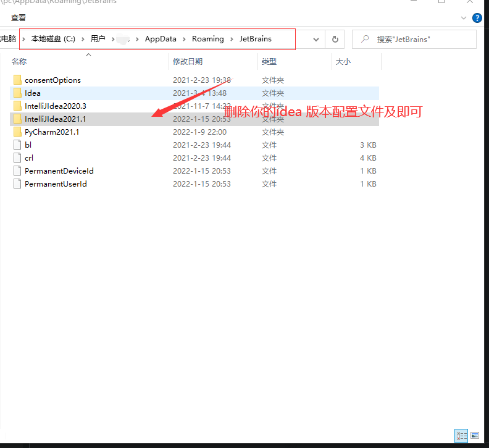Click the PermanentDeviceId file icon
489x448 pixels.
(17, 171)
